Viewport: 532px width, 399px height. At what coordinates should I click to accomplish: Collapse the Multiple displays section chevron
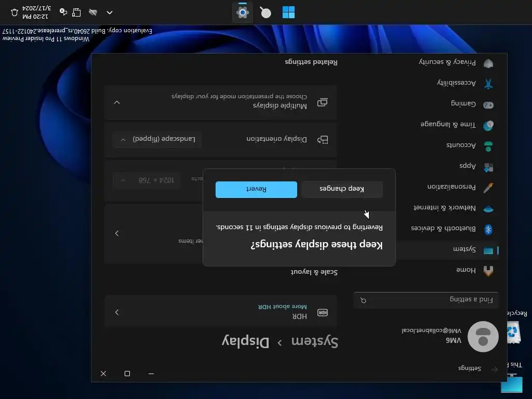click(117, 102)
